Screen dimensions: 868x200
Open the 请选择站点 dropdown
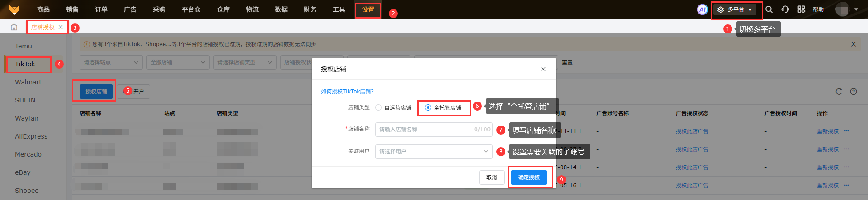111,62
